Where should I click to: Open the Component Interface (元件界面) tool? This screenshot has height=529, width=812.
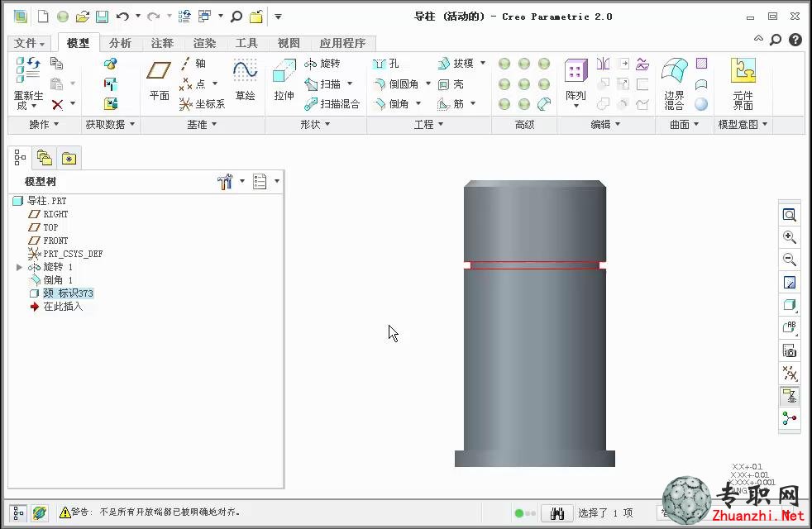point(743,83)
